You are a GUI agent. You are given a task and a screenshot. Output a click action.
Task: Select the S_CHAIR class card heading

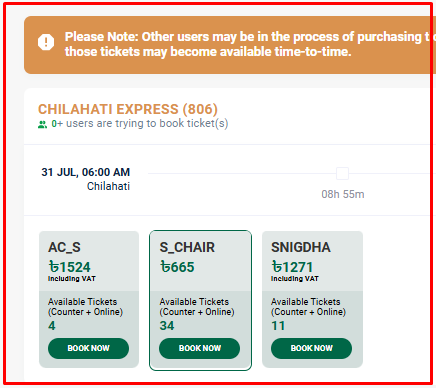[187, 247]
